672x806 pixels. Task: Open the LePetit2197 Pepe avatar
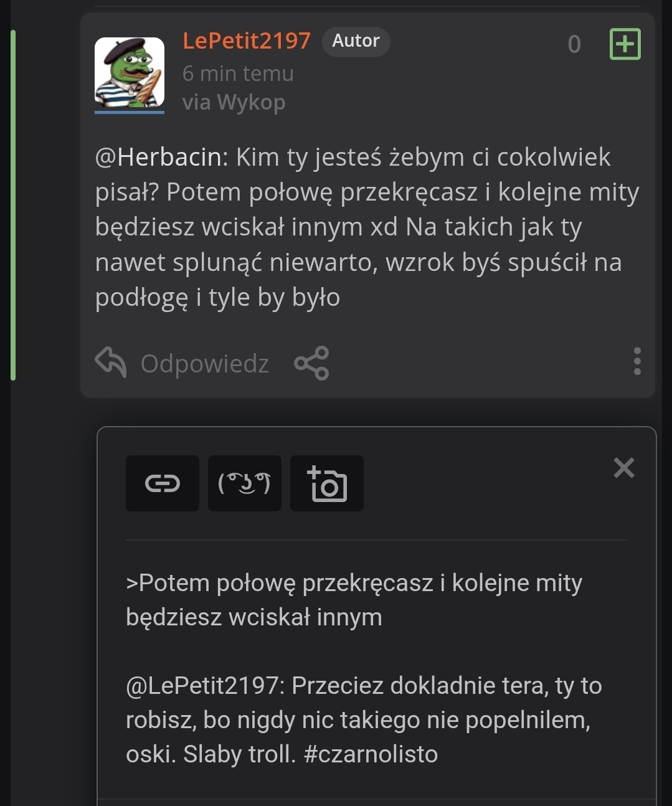(130, 73)
